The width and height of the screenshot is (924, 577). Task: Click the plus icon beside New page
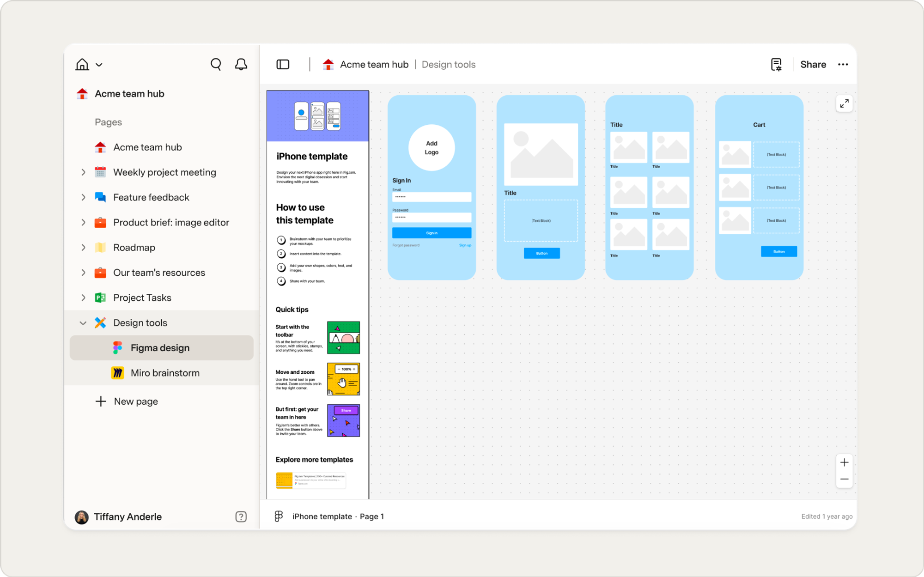point(101,401)
